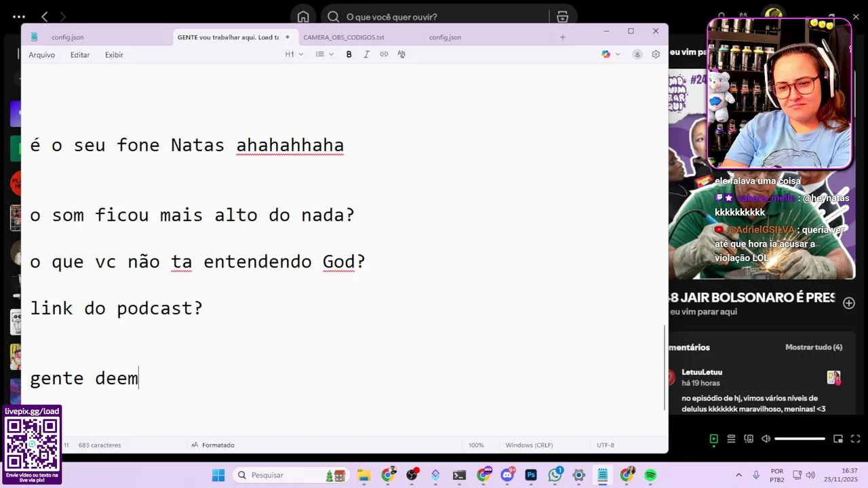Image resolution: width=868 pixels, height=488 pixels.
Task: Click the Copilot icon in Notepad
Action: [x=606, y=54]
